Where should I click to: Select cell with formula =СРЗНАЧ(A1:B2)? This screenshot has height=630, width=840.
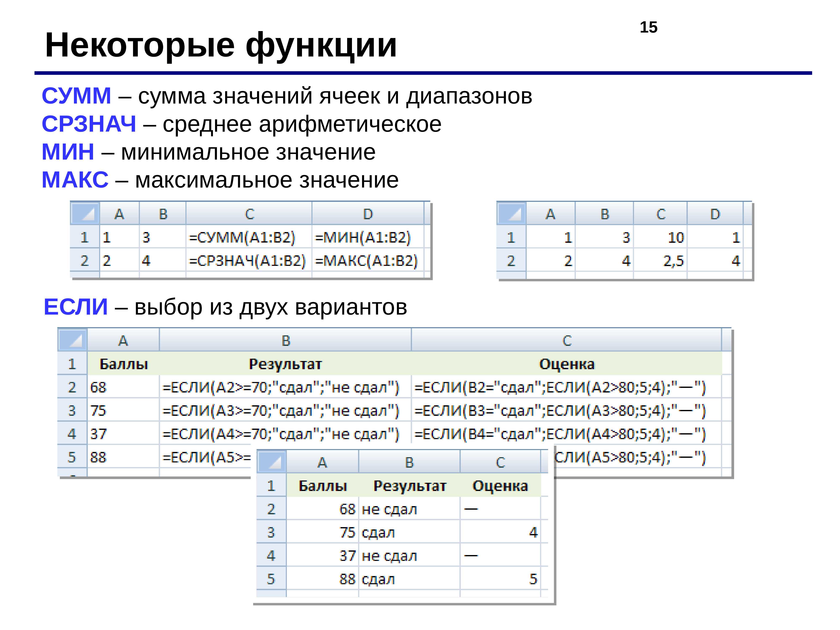click(249, 260)
